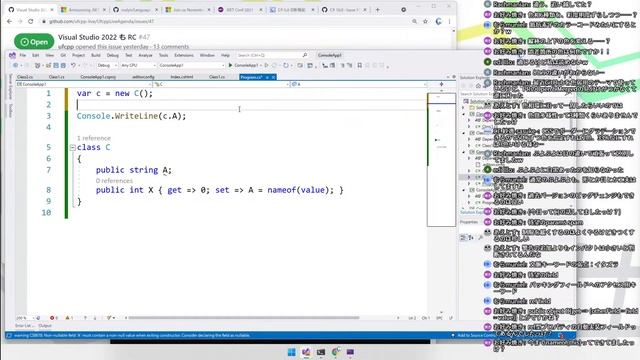This screenshot has width=640, height=360.
Task: Open the Extensions menu
Action: tap(184, 55)
